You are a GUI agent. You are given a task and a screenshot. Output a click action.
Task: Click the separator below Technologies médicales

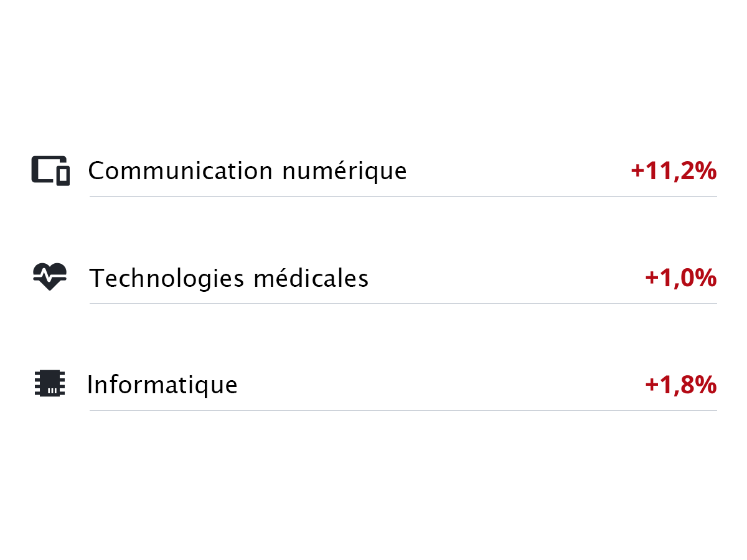[x=403, y=303]
